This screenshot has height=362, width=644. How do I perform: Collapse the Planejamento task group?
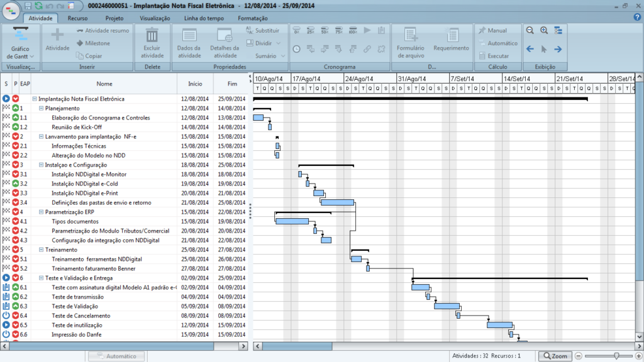41,108
